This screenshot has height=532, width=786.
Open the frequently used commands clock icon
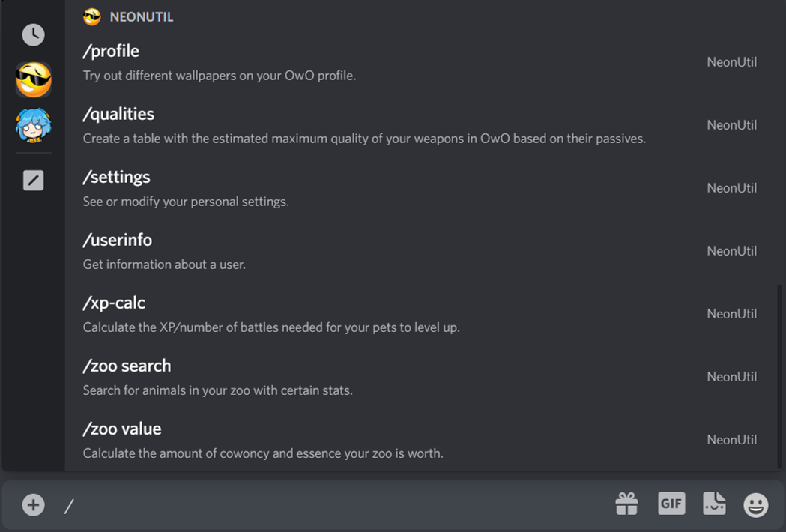point(33,34)
